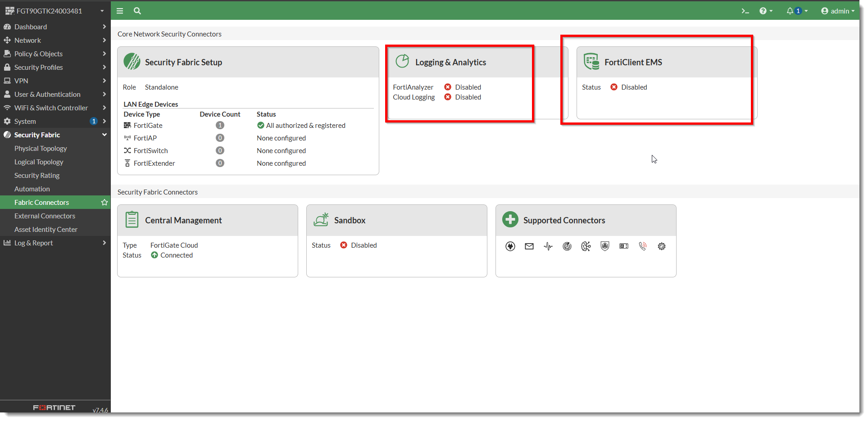
Task: Expand the Network sidebar section
Action: tap(28, 40)
